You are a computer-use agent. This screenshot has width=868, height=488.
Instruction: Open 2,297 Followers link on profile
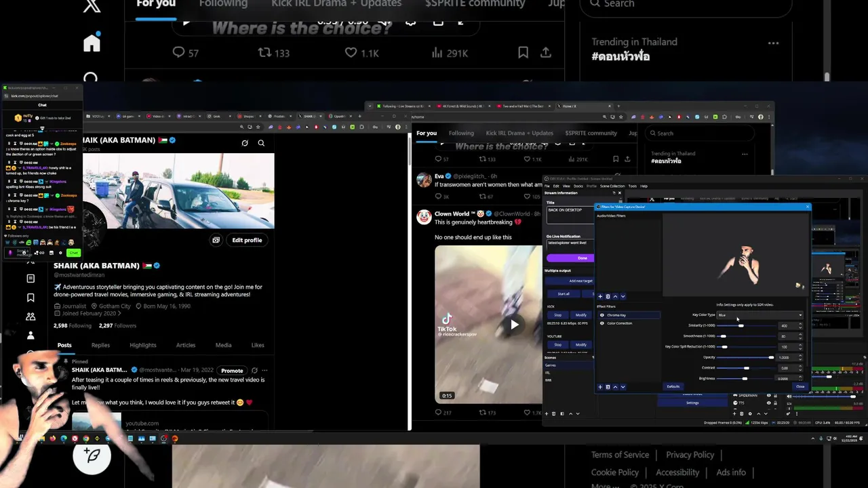point(117,326)
